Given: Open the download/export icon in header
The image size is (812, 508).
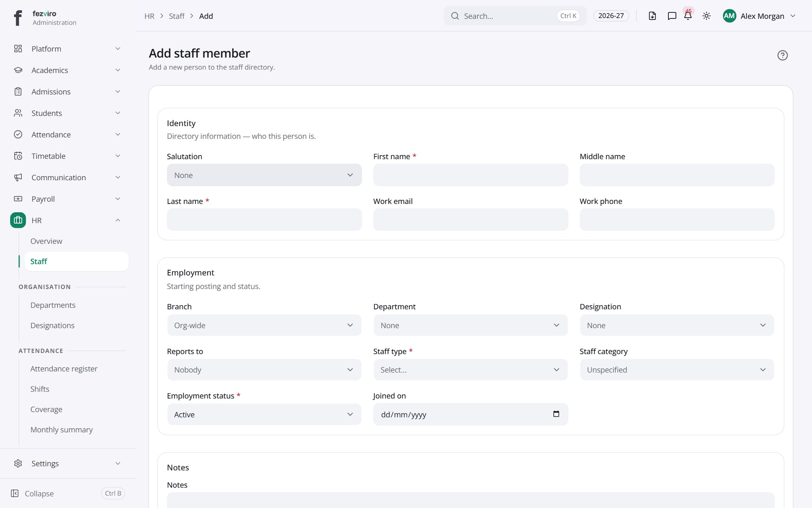Looking at the screenshot, I should 652,16.
